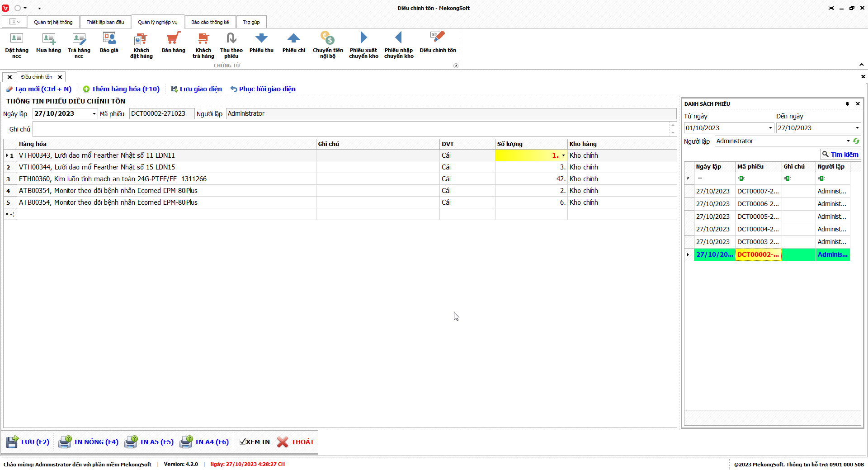868x470 pixels.
Task: Click the Tìm kiếm search button
Action: (840, 155)
